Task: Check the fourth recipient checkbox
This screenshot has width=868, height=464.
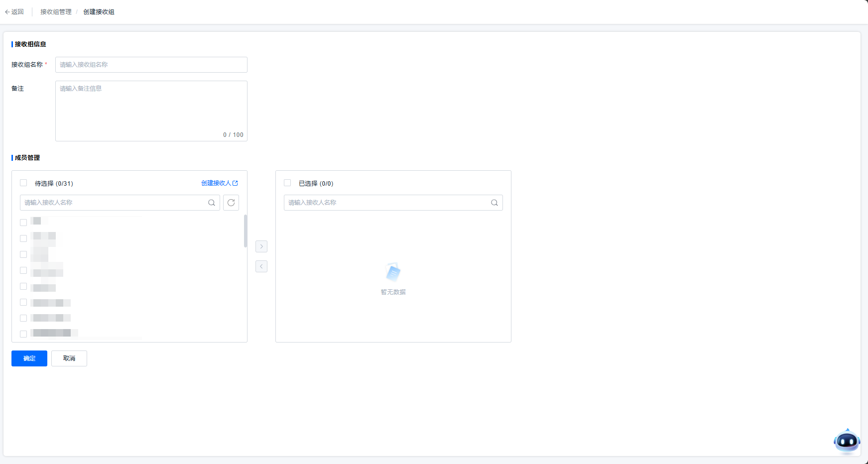Action: (x=23, y=270)
